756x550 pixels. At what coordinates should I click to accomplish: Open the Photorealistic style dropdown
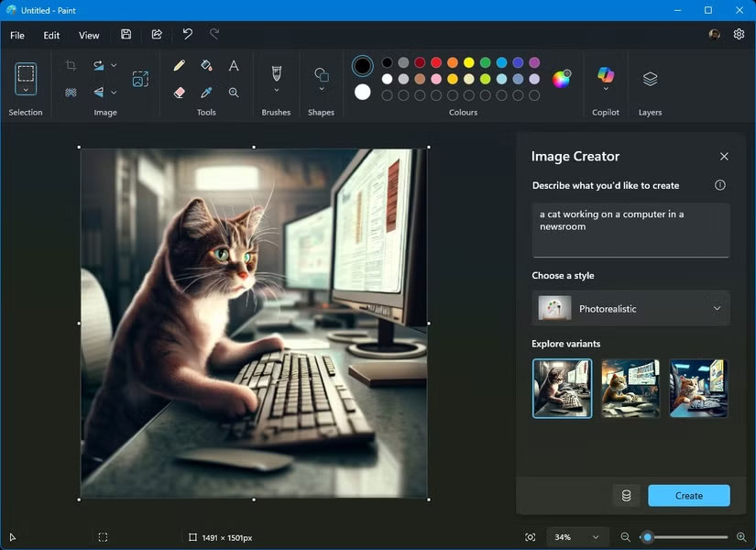tap(630, 308)
